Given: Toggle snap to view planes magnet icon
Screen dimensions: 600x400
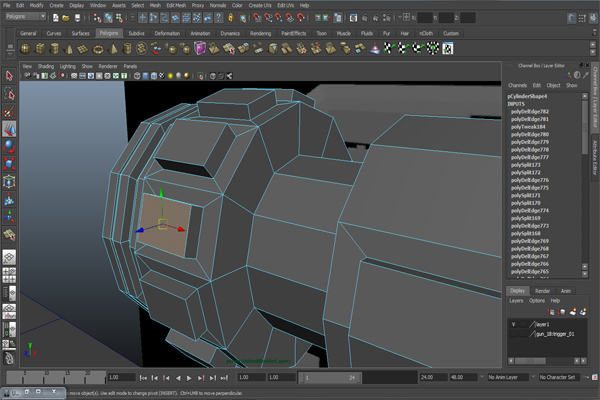Looking at the screenshot, I should (290, 18).
